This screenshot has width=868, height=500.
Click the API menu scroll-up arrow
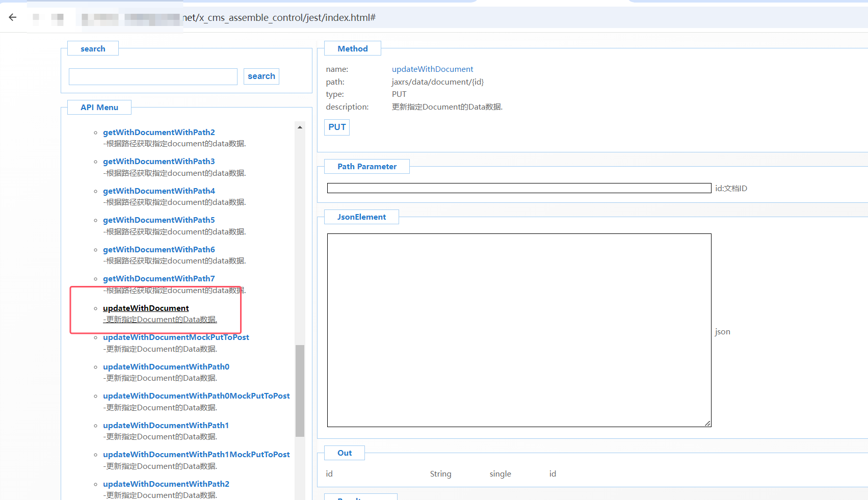coord(300,127)
